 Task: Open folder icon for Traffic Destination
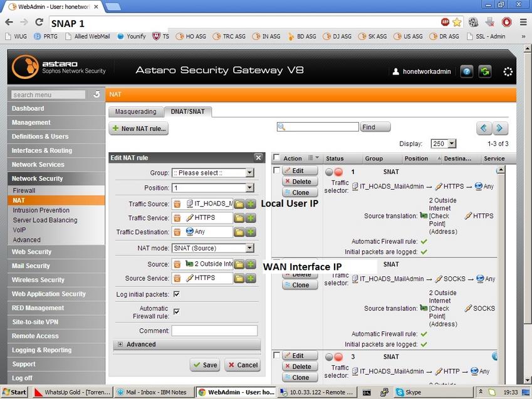click(239, 232)
